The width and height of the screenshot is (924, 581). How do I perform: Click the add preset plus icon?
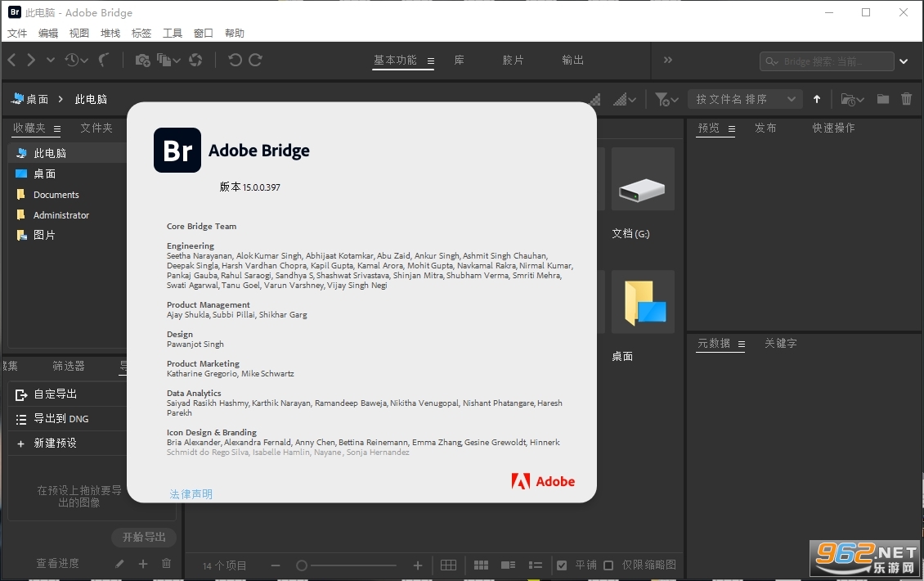click(x=142, y=564)
